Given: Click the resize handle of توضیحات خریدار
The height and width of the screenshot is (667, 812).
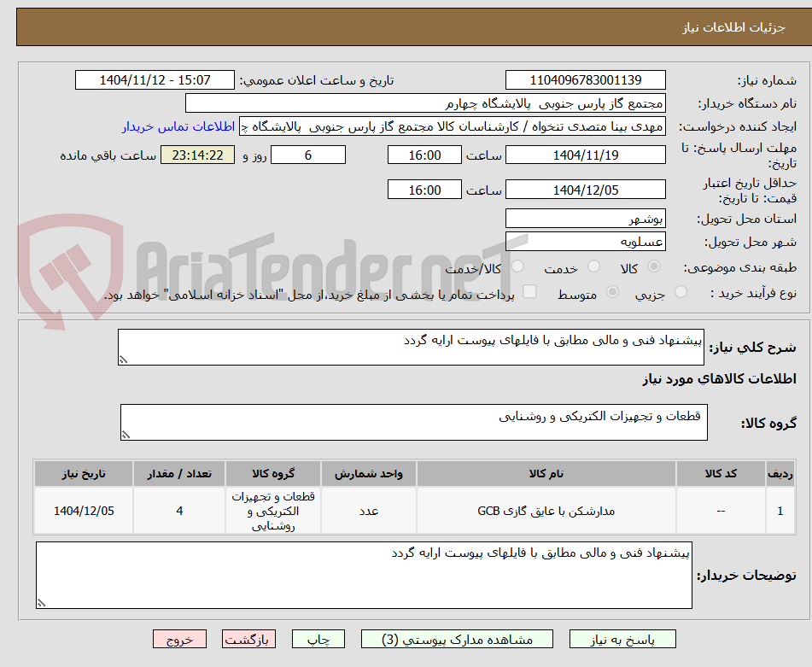Looking at the screenshot, I should [x=42, y=603].
